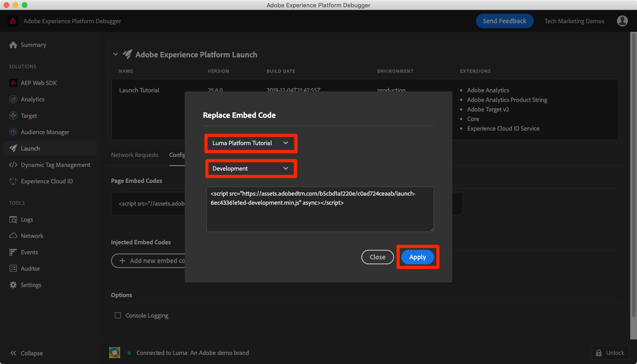This screenshot has width=637, height=364.
Task: Click the Auditor checklist icon
Action: click(x=13, y=268)
